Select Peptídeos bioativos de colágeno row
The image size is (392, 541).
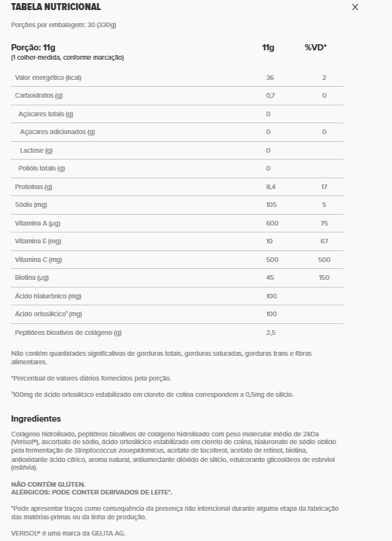pyautogui.click(x=177, y=333)
